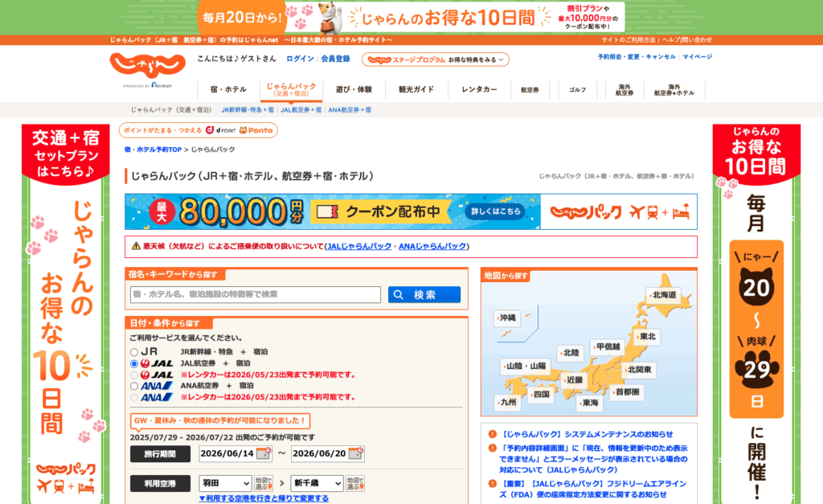This screenshot has width=823, height=504.
Task: Open the 海外航空券 navigation tab
Action: click(624, 90)
